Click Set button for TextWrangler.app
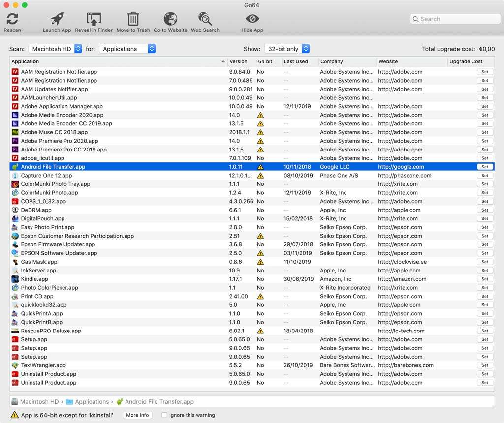Screen dimensions: 504x423 [x=485, y=365]
